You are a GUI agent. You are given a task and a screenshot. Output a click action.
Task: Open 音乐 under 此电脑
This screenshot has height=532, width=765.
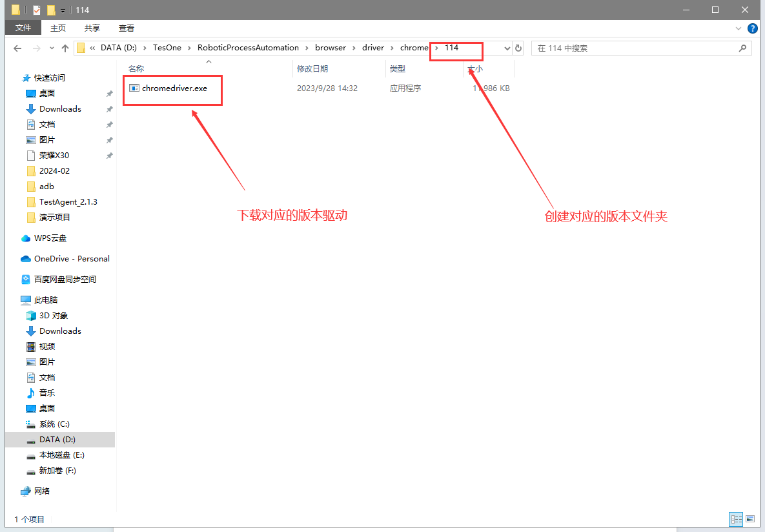click(47, 393)
